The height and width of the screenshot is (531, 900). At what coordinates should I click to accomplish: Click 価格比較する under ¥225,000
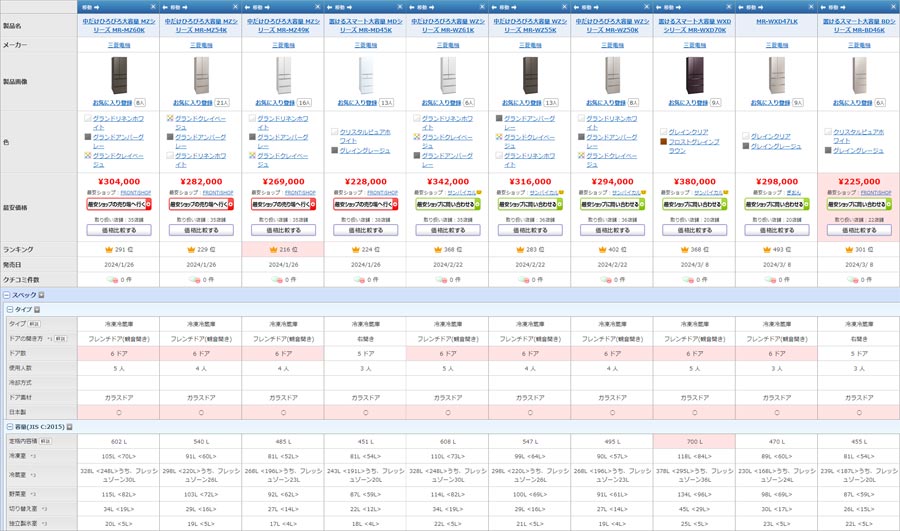click(x=859, y=230)
